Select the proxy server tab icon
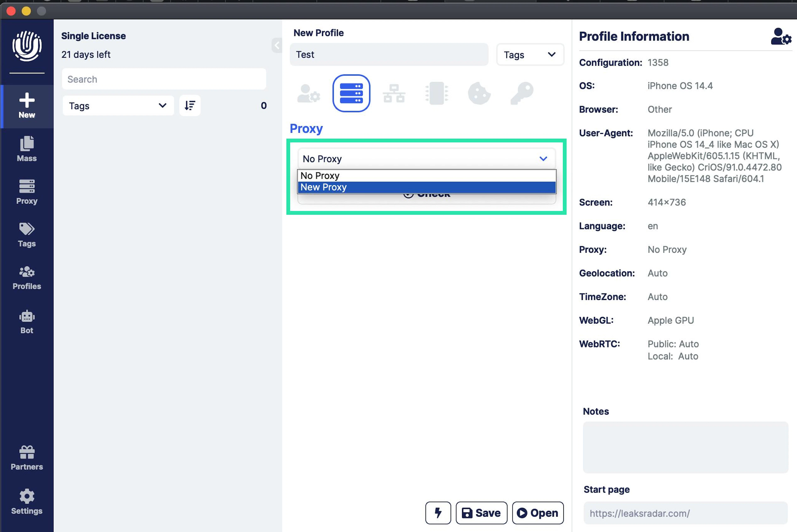 tap(351, 93)
